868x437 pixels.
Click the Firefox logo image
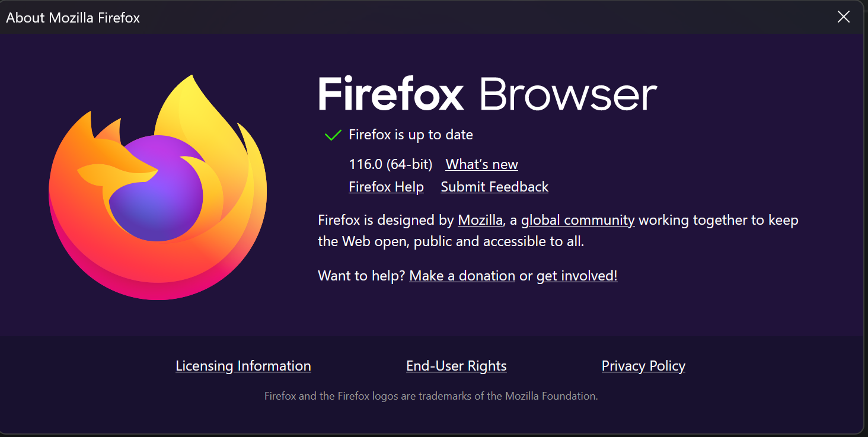coord(158,187)
